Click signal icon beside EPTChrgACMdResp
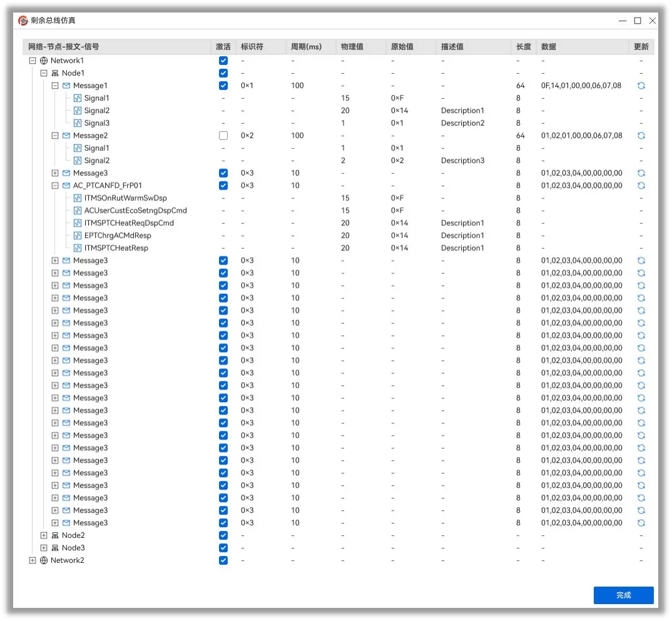Screen dimensions: 672x621 (78, 236)
